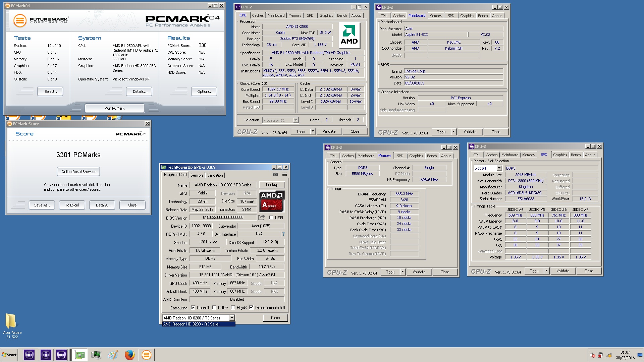Viewport: 644px width, 362px height.
Task: Switch to Caches tab in CPU-Z CPU window
Action: [x=258, y=15]
